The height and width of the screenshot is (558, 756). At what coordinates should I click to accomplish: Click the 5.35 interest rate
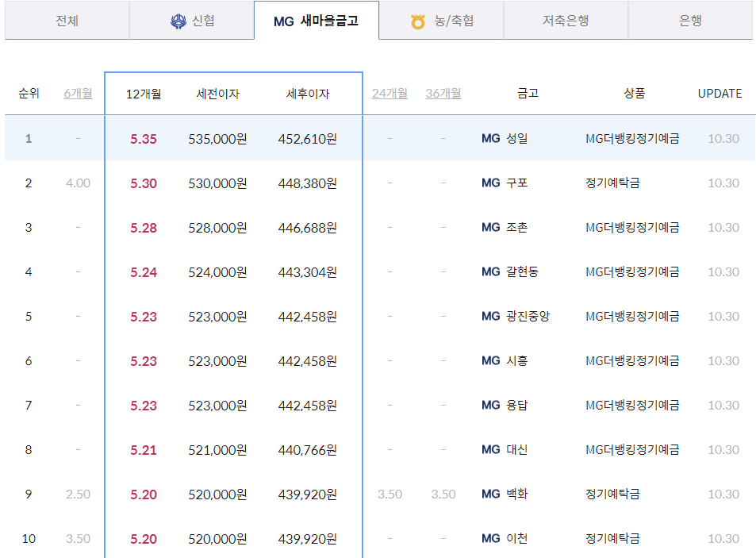pos(144,139)
